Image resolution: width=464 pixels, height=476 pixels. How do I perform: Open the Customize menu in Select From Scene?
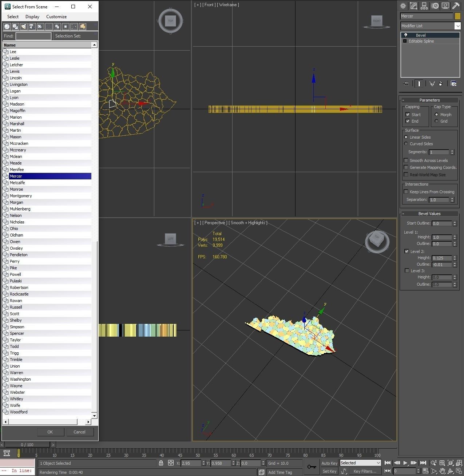[56, 17]
